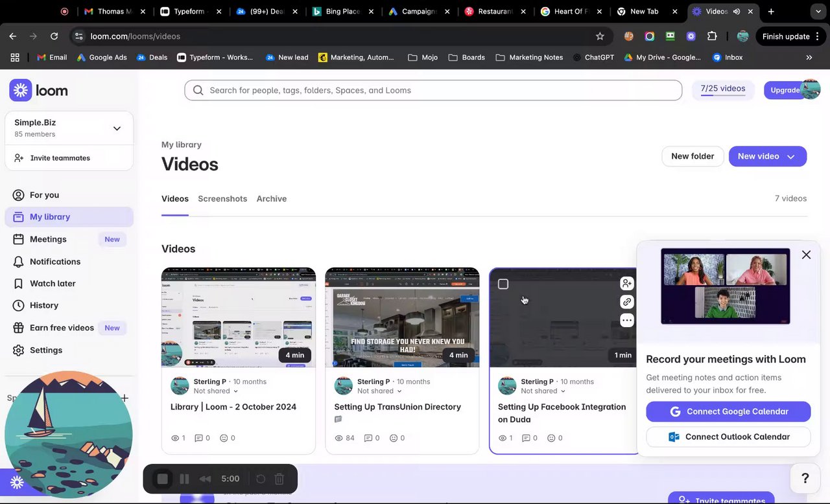The width and height of the screenshot is (830, 504).
Task: Switch to the Typeform browser tab
Action: [191, 11]
